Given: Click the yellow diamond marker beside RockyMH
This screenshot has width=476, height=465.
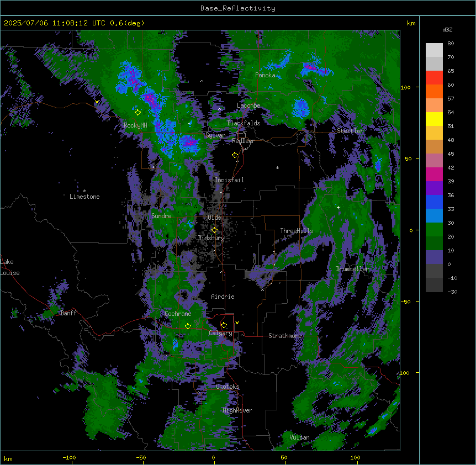Looking at the screenshot, I should [137, 112].
